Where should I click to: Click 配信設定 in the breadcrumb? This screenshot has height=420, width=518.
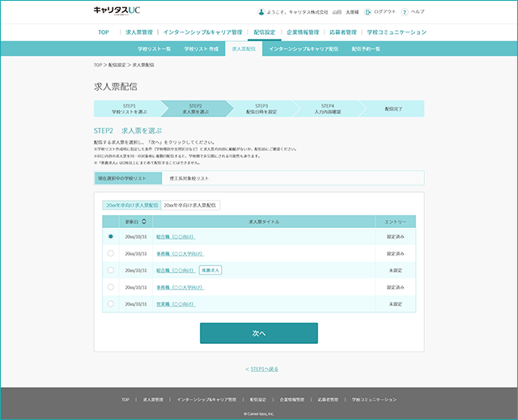coord(117,65)
